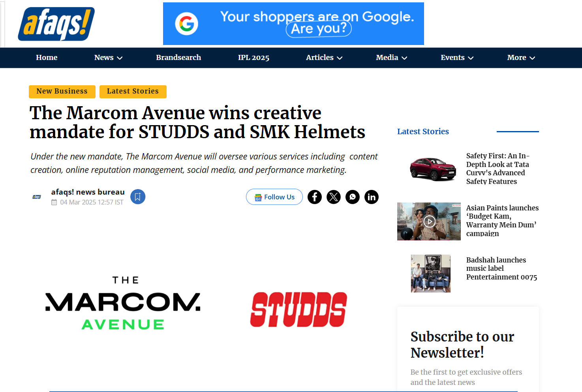Open the IPL 2025 section
Image resolution: width=582 pixels, height=392 pixels.
pos(253,58)
